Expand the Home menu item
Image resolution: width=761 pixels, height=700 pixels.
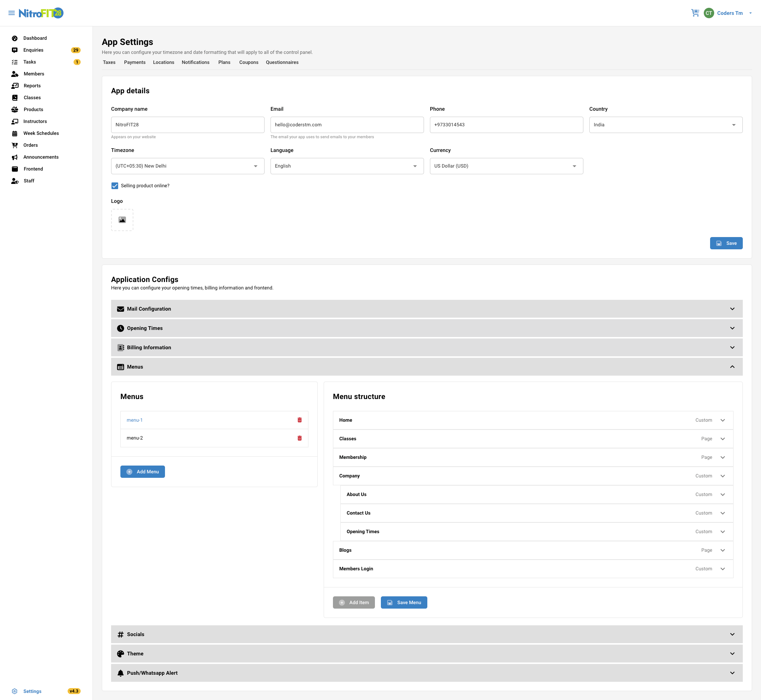722,420
